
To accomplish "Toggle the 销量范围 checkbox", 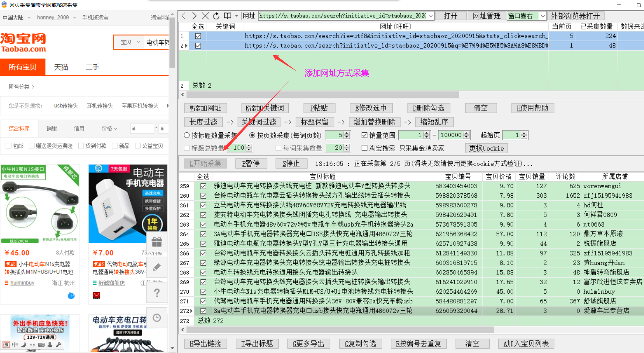I will pyautogui.click(x=364, y=135).
